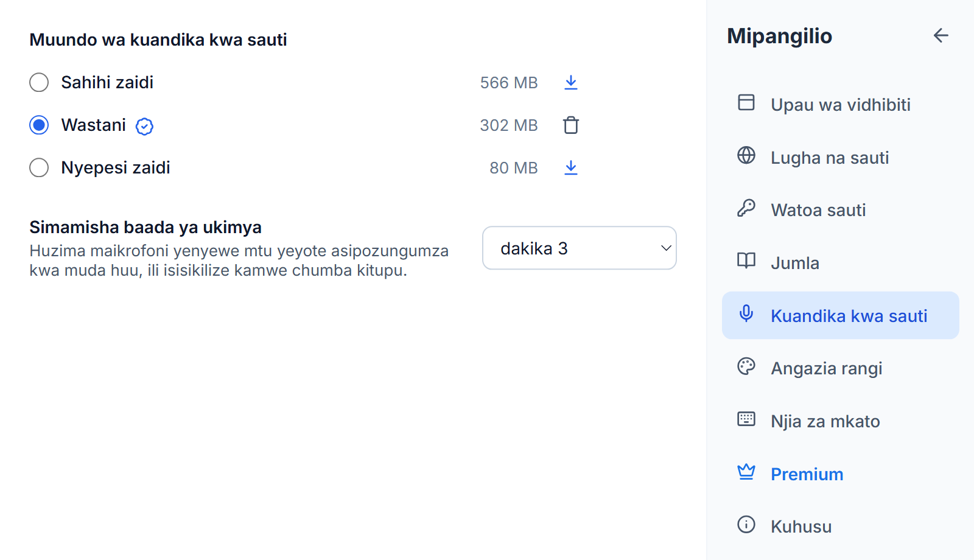Click the key icon for Watoa sauti
The image size is (974, 560).
click(x=746, y=208)
